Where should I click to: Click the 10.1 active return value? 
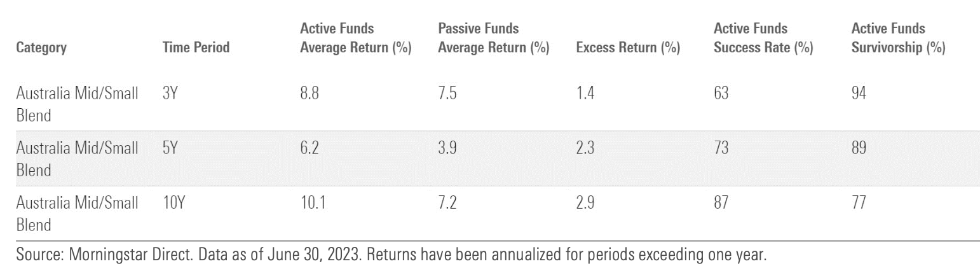(x=313, y=203)
